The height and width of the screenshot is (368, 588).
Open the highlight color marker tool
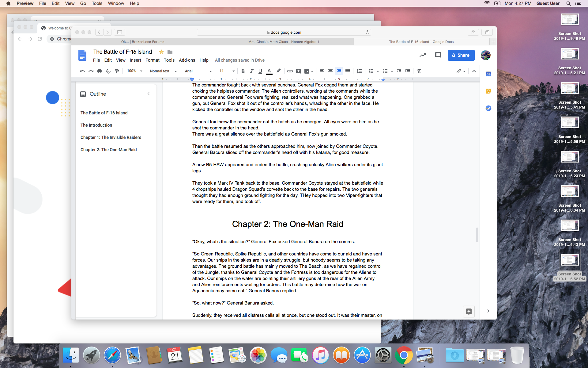pyautogui.click(x=278, y=71)
